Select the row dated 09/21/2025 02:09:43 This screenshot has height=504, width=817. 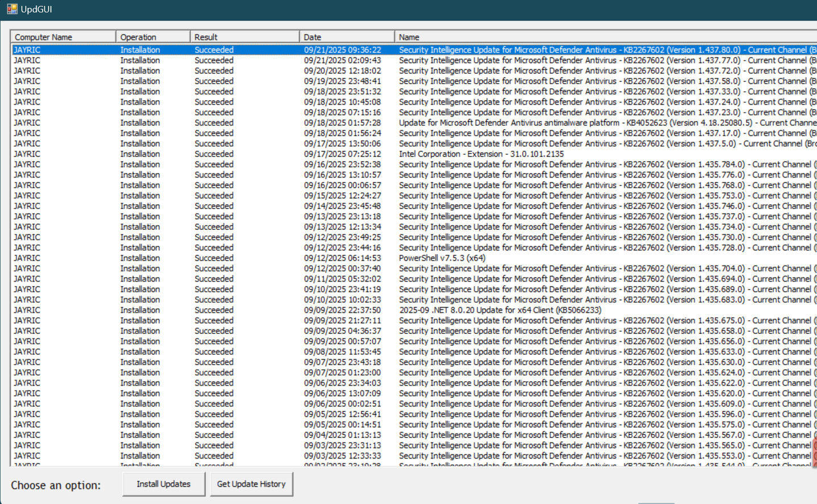[x=342, y=60]
